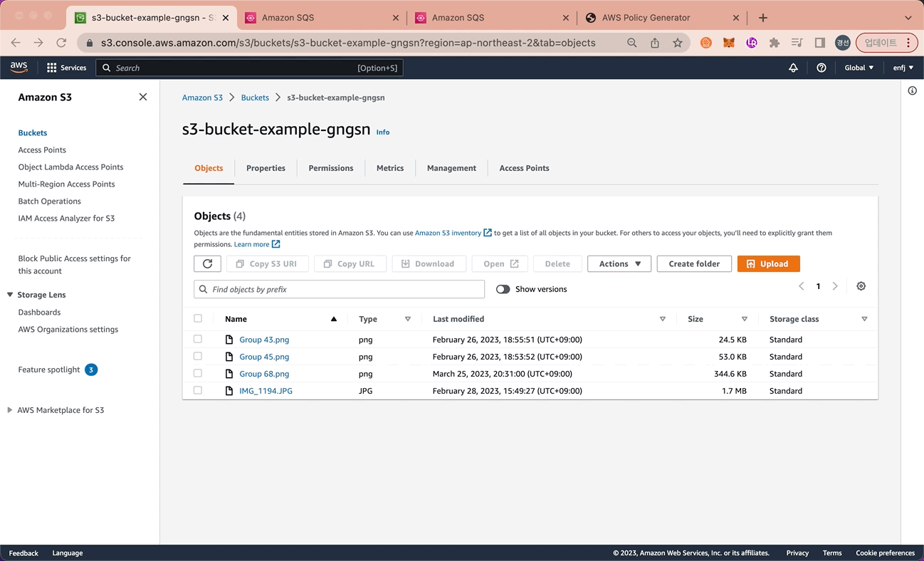Click the browser back arrow
This screenshot has height=561, width=924.
(16, 43)
